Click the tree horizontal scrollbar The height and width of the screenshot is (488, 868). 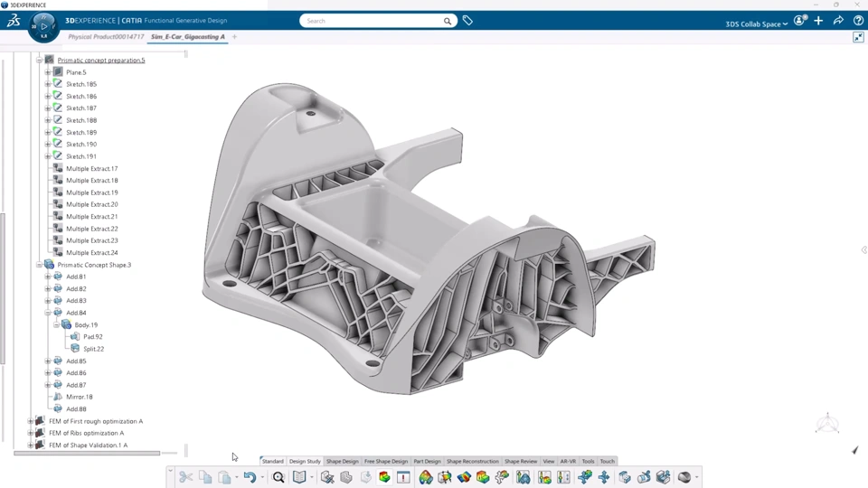(87, 453)
